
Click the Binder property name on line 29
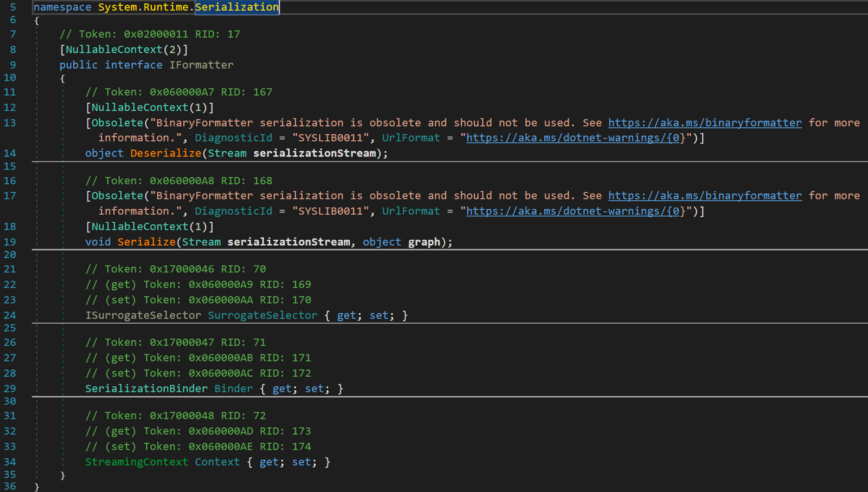click(x=234, y=389)
